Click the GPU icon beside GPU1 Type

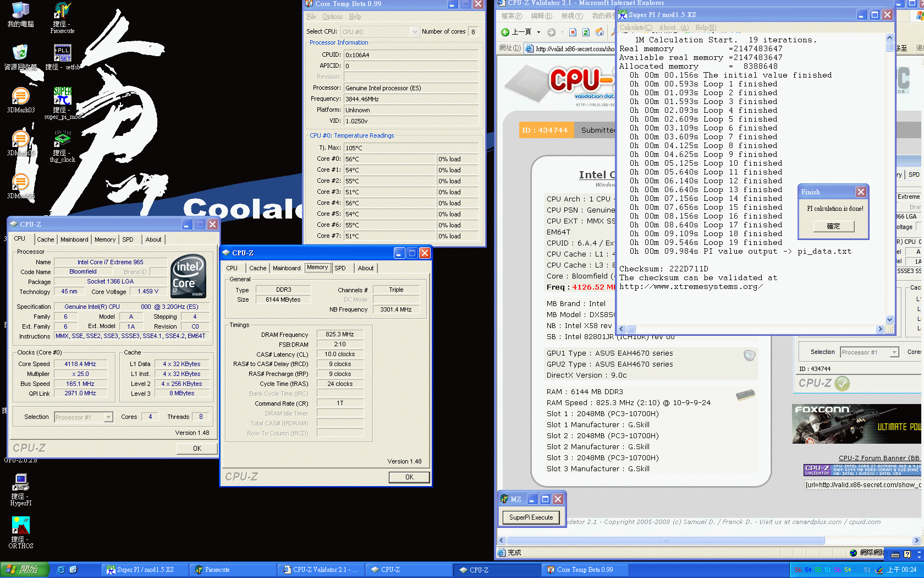(749, 355)
